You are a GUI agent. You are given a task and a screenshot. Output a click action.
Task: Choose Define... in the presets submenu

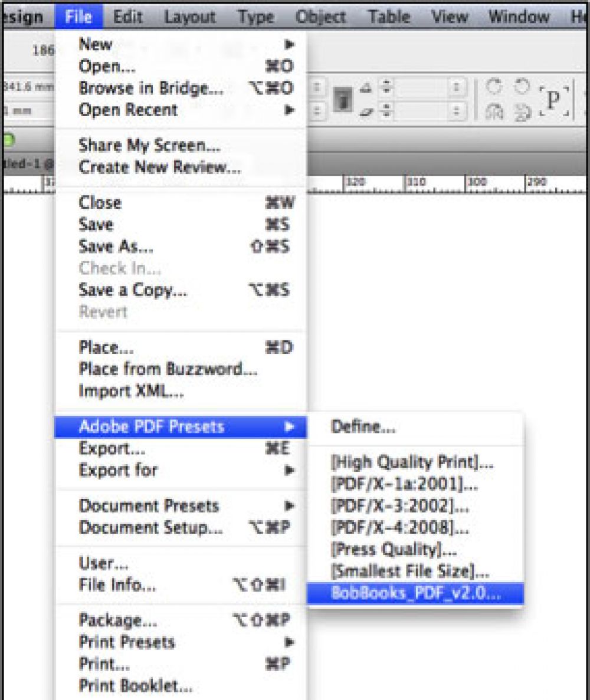(363, 427)
